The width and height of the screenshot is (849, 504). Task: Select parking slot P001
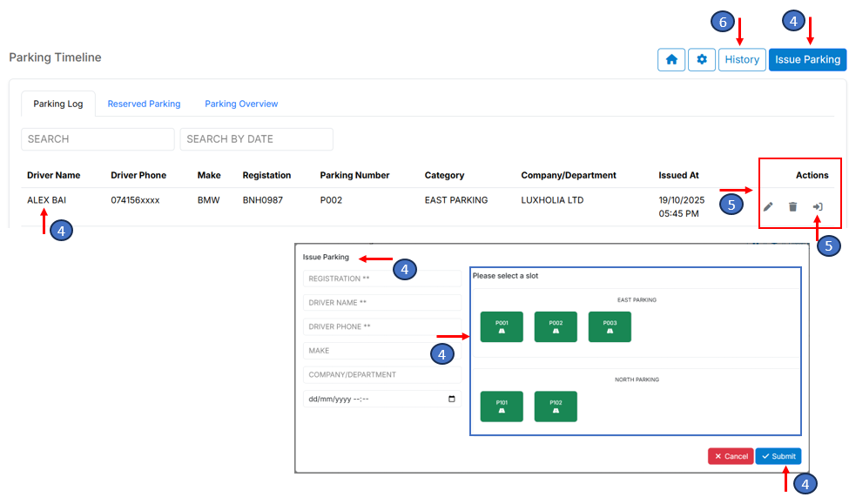502,327
